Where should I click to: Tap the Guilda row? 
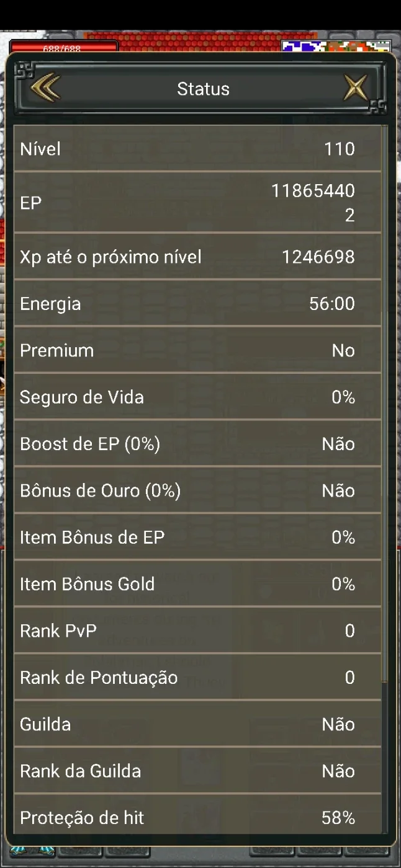pos(197,724)
